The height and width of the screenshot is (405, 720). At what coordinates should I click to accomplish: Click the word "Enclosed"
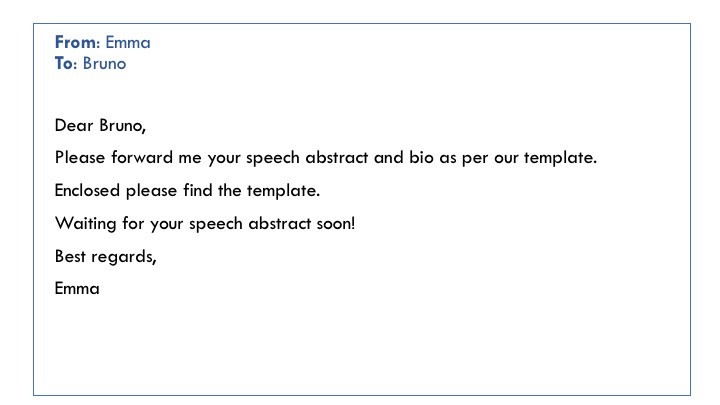click(87, 190)
